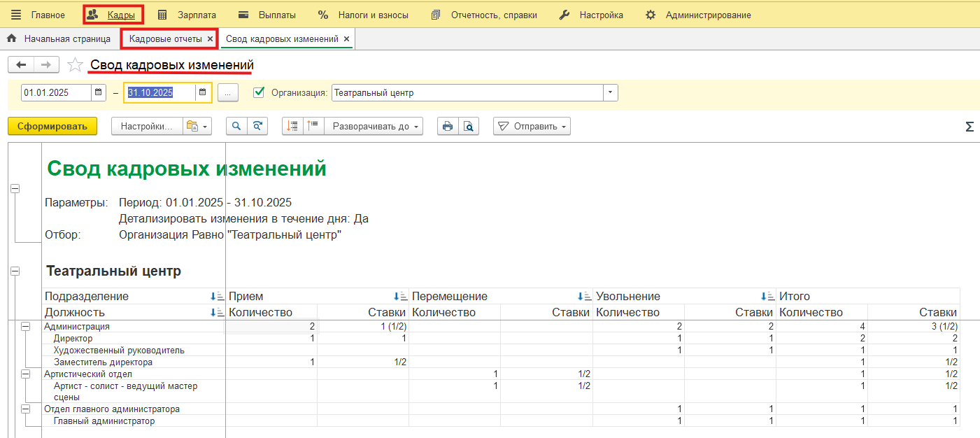980x438 pixels.
Task: Go back with the left arrow button
Action: (21, 65)
